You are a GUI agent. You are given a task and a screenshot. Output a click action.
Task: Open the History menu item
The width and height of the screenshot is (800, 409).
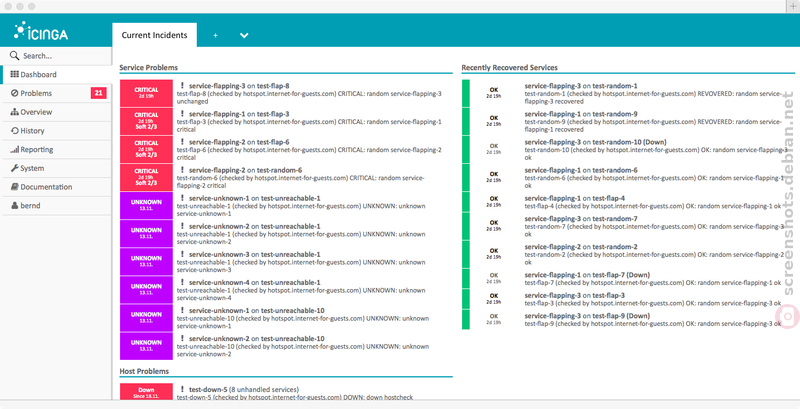(56, 131)
